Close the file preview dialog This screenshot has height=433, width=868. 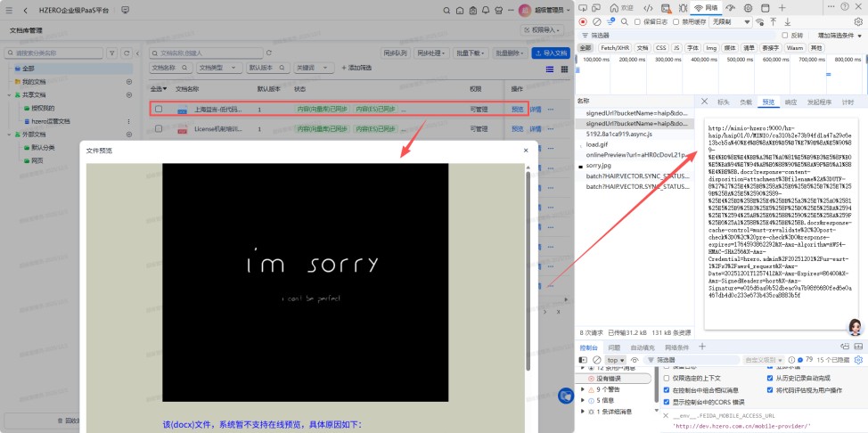(526, 151)
